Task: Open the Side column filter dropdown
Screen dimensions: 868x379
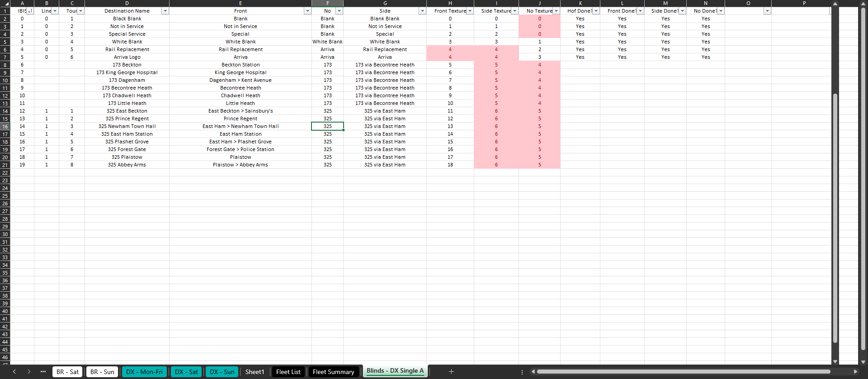Action: 422,11
